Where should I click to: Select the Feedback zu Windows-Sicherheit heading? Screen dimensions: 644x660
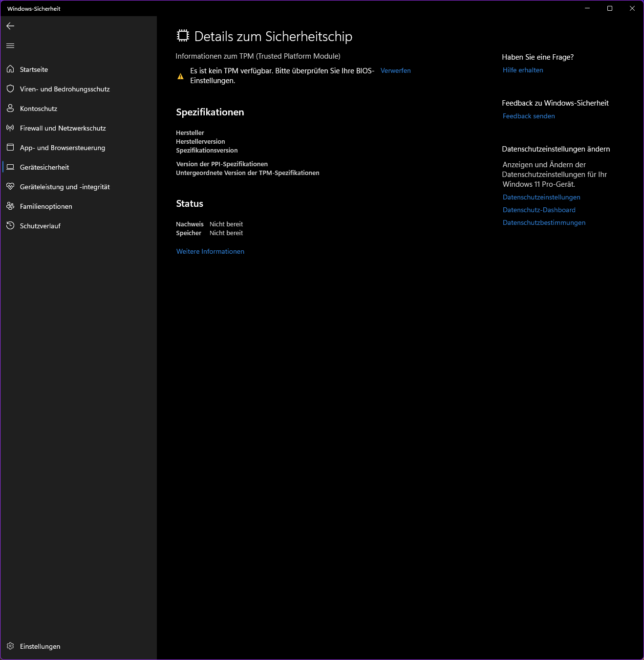(555, 103)
